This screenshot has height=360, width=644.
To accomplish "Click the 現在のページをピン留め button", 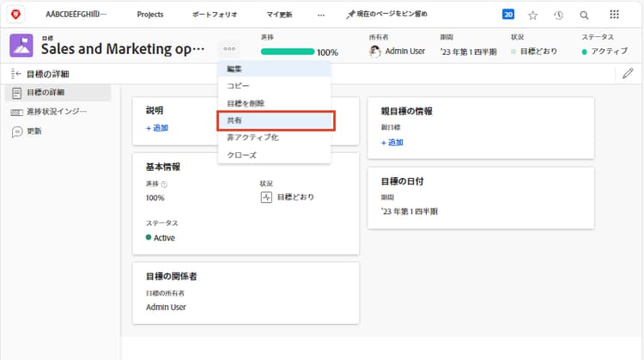I will tap(386, 15).
